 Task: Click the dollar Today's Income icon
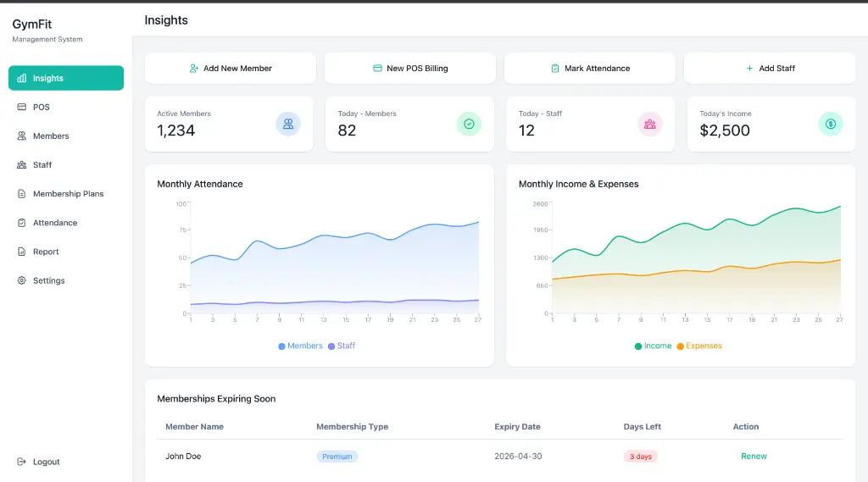[x=831, y=124]
